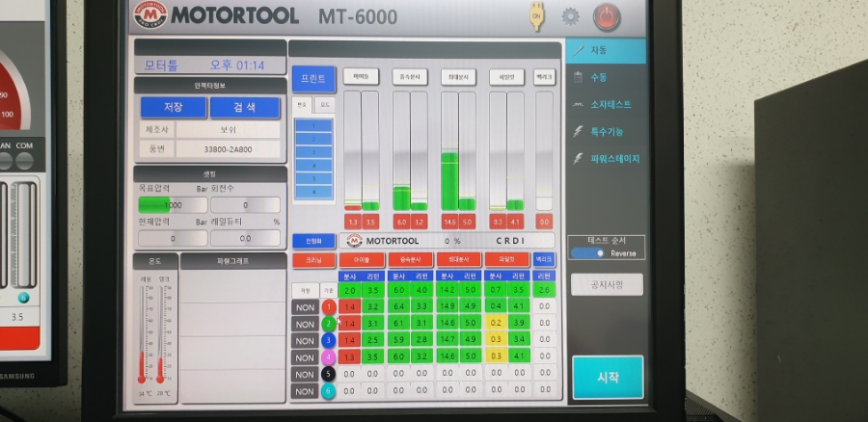Click the cyan 시작 start button
Viewport: 868px width, 422px height.
click(608, 378)
